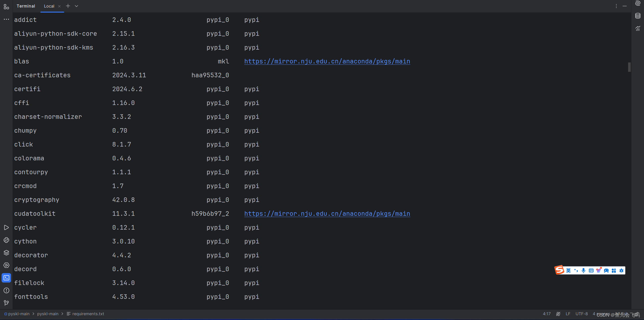Open the blas anaconda mirror link

pyautogui.click(x=327, y=61)
